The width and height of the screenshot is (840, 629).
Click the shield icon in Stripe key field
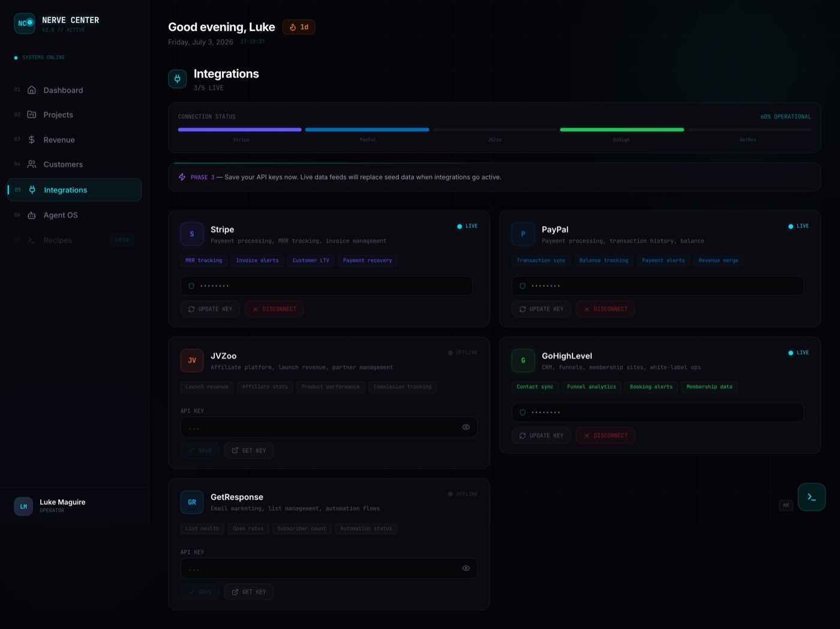pos(191,286)
